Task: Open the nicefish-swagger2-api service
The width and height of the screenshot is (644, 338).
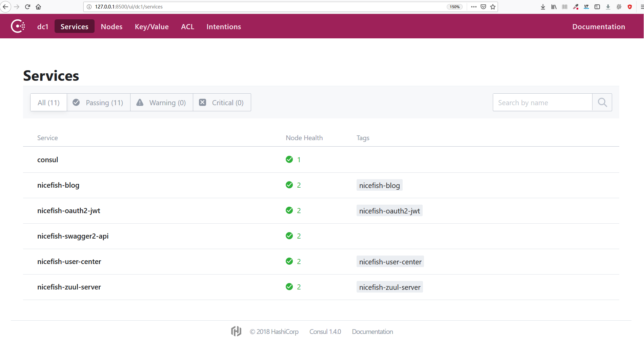Action: tap(73, 236)
